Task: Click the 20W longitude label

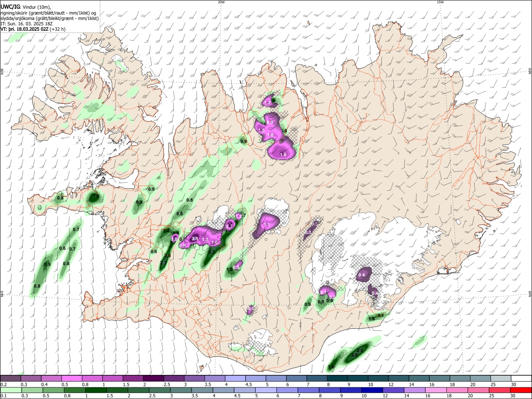Action: (x=221, y=2)
